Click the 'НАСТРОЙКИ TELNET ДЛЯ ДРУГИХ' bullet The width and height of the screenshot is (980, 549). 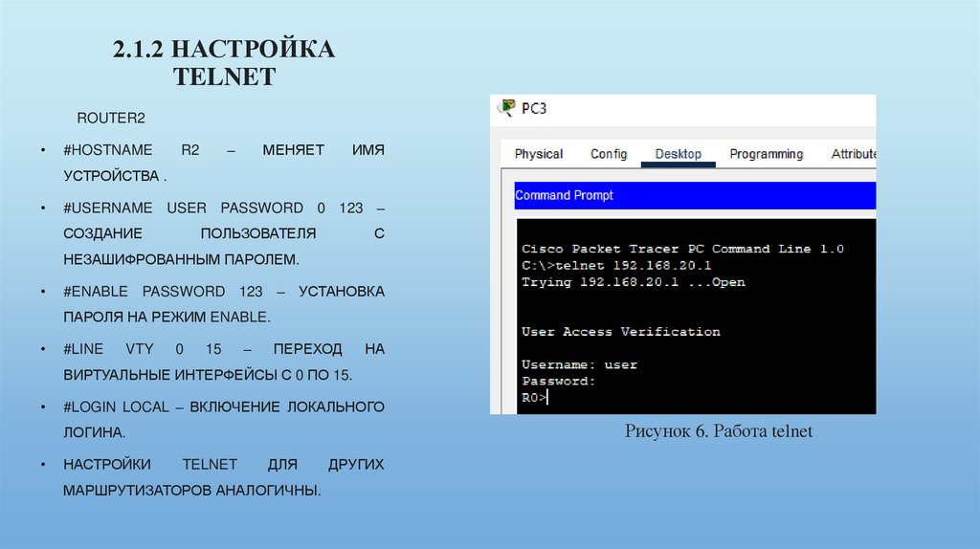224,477
